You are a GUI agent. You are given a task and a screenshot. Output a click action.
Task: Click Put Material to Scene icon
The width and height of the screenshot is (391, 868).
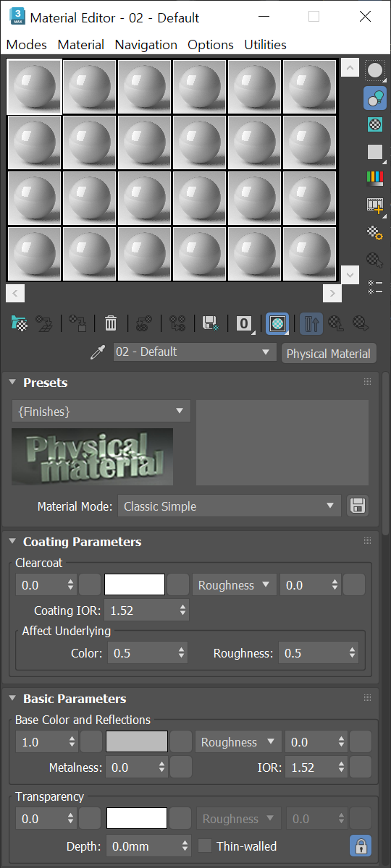45,323
